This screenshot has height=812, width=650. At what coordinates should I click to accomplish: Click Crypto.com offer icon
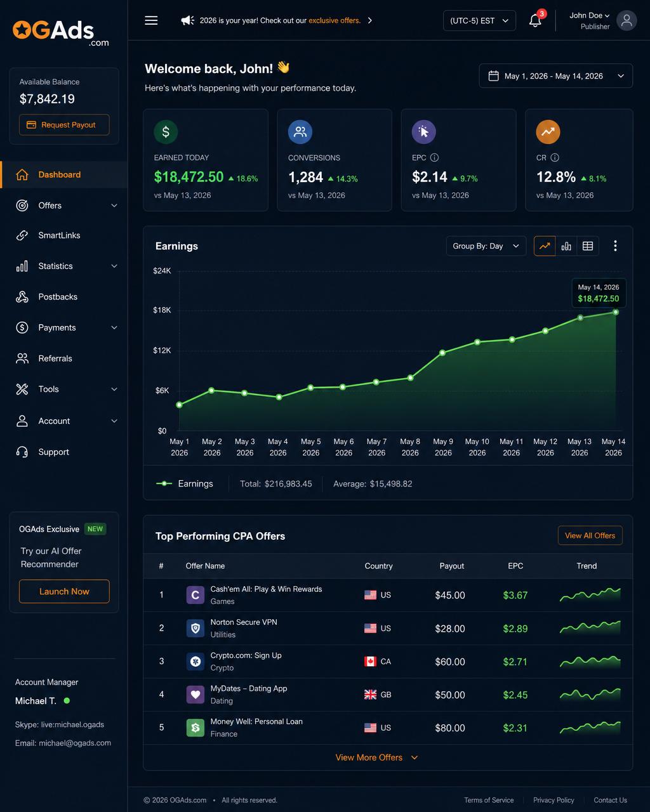pyautogui.click(x=195, y=662)
